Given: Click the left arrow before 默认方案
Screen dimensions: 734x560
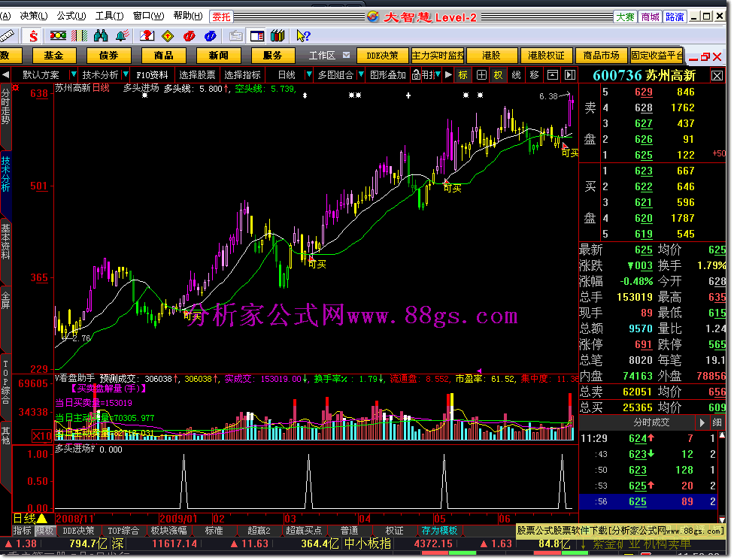Looking at the screenshot, I should point(5,74).
